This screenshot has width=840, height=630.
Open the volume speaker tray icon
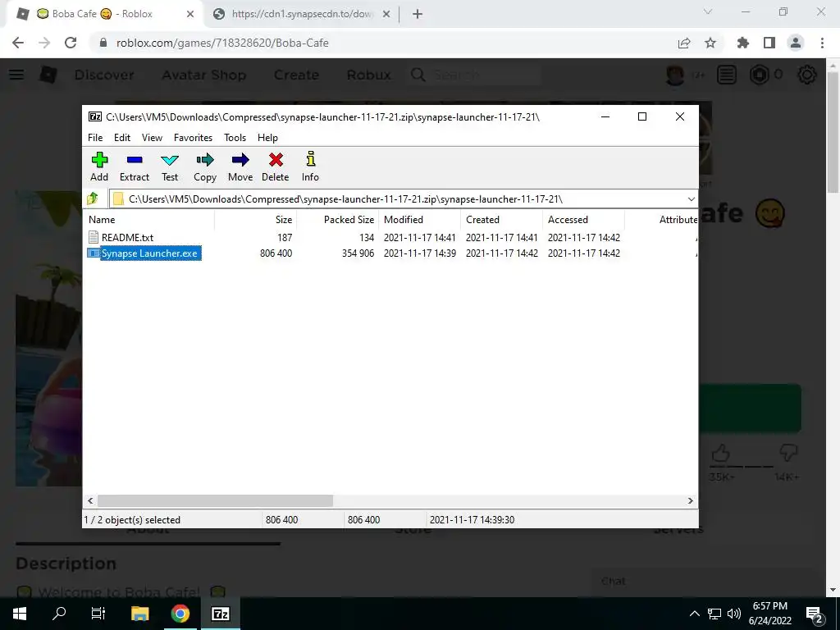pyautogui.click(x=734, y=614)
